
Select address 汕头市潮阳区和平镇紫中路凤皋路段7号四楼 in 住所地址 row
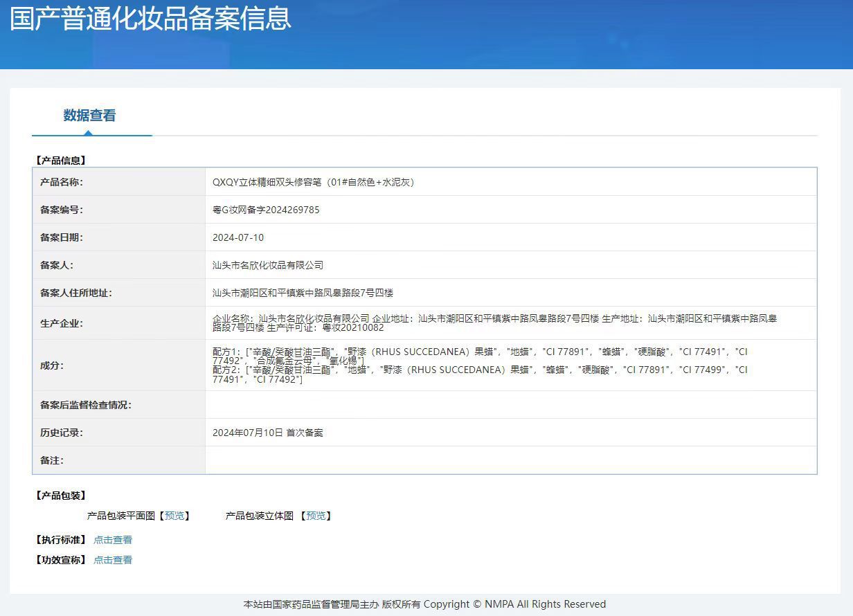pyautogui.click(x=303, y=293)
